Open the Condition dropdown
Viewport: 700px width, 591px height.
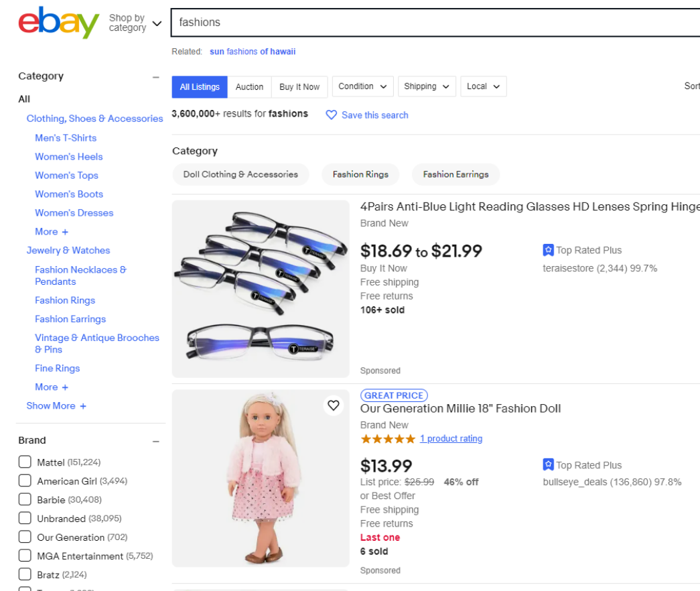362,86
